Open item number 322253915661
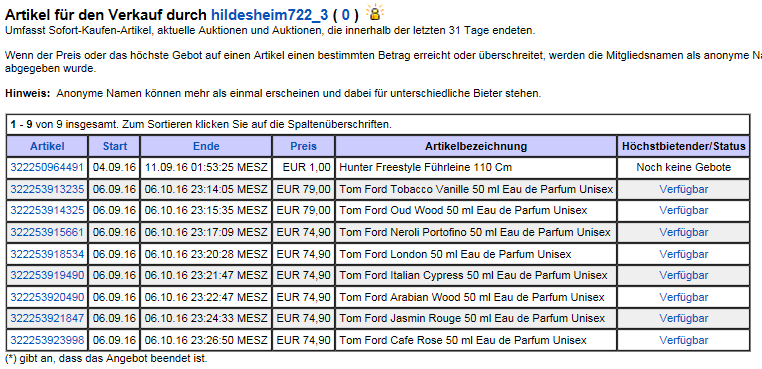Viewport: 762px width, 369px height. 47,232
